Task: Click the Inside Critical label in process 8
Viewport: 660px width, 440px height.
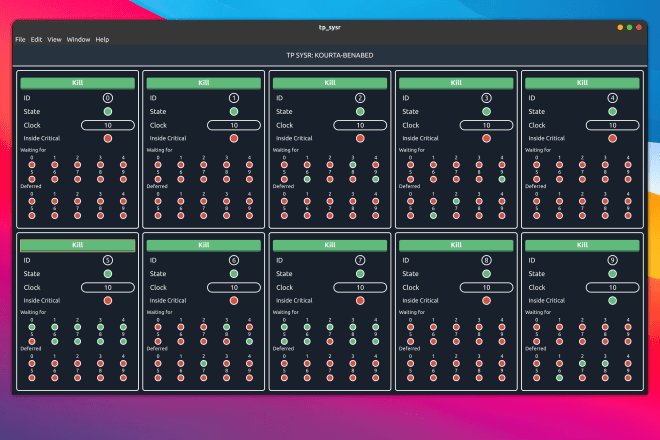Action: [x=420, y=301]
